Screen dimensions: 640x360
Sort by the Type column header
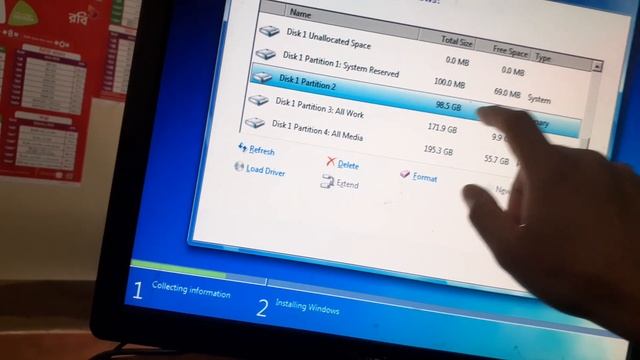(543, 58)
